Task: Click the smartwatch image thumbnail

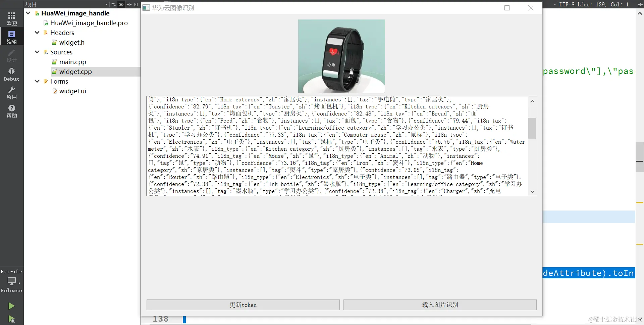Action: [341, 56]
